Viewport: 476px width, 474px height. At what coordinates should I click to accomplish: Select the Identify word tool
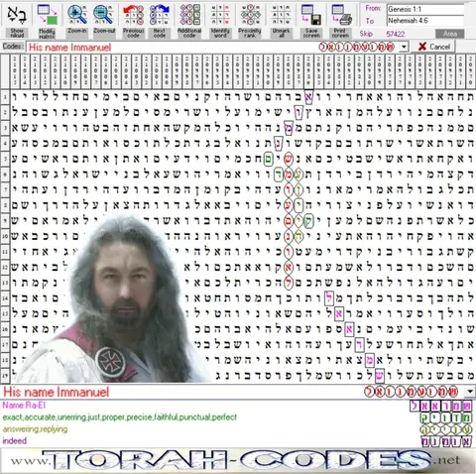pos(220,20)
